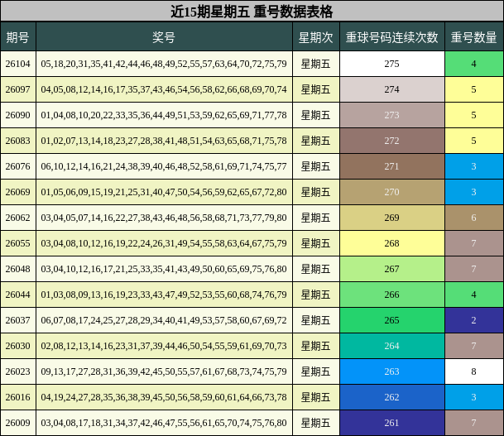Click issue number 26090
Viewport: 504px width, 436px height.
click(18, 115)
